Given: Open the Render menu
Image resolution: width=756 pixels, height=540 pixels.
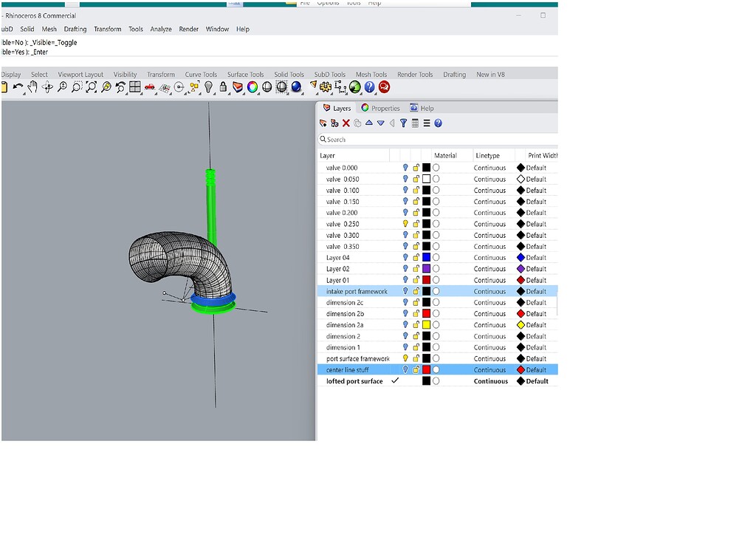Looking at the screenshot, I should pos(188,29).
